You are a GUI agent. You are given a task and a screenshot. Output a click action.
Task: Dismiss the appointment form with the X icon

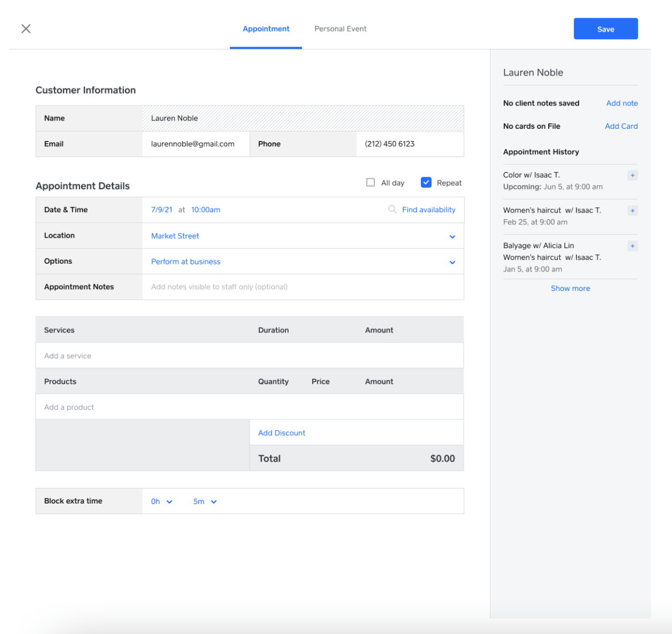pyautogui.click(x=26, y=28)
